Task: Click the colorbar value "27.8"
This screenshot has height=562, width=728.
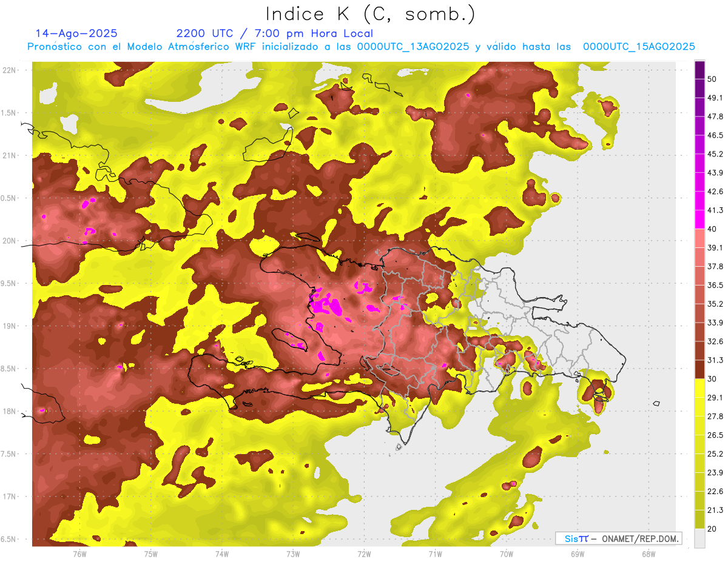Action: (715, 416)
